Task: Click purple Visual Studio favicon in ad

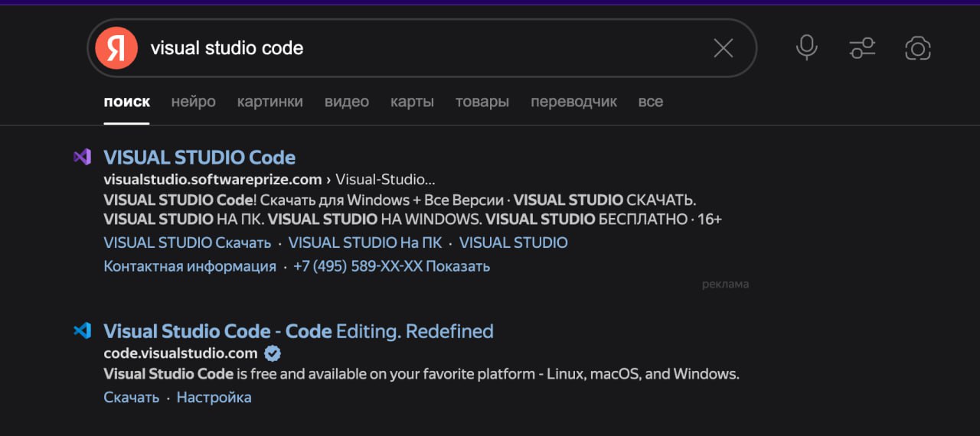Action: 82,157
